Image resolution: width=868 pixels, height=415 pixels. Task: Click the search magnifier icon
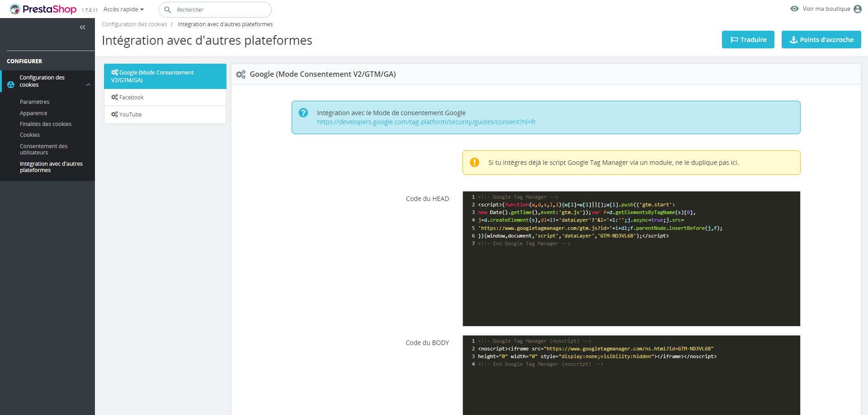[x=167, y=9]
